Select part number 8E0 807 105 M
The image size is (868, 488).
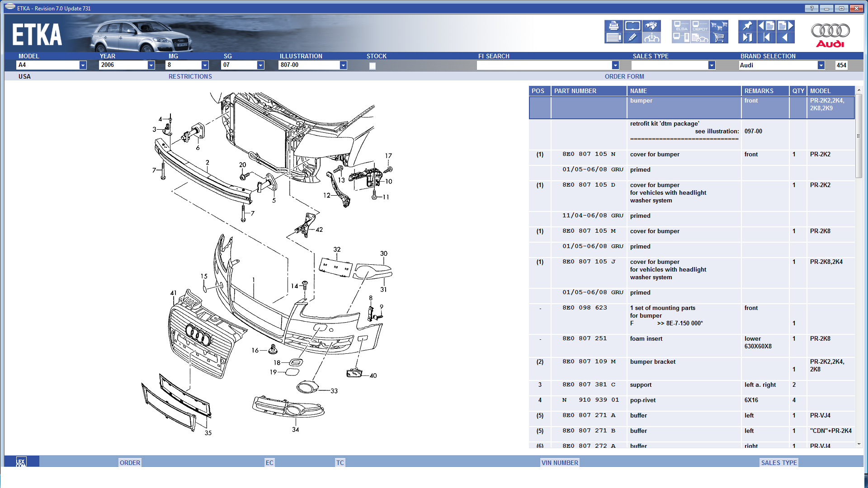pos(589,231)
